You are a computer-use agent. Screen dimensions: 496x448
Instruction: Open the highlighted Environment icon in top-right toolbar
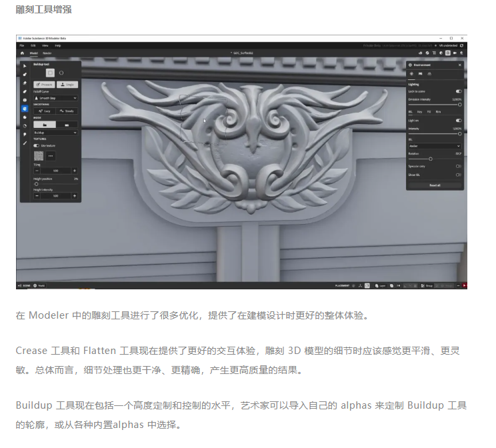coord(447,53)
